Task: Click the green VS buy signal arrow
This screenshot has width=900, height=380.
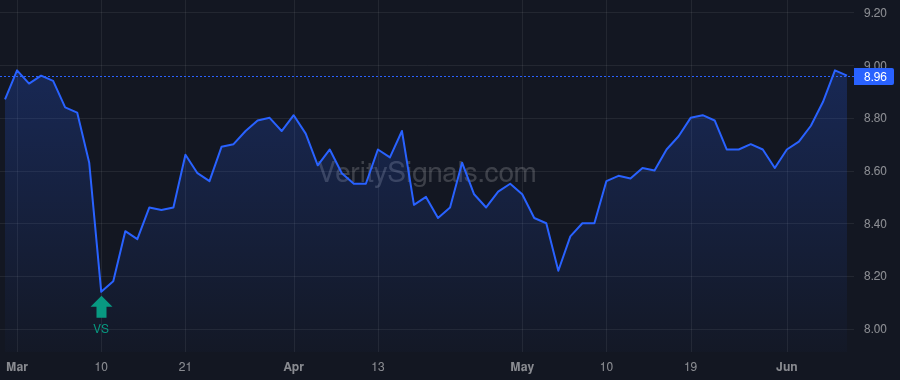Action: coord(101,307)
